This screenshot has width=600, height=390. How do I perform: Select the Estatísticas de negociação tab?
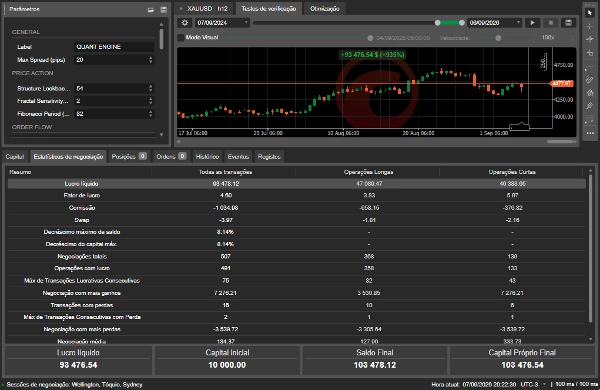click(x=68, y=157)
